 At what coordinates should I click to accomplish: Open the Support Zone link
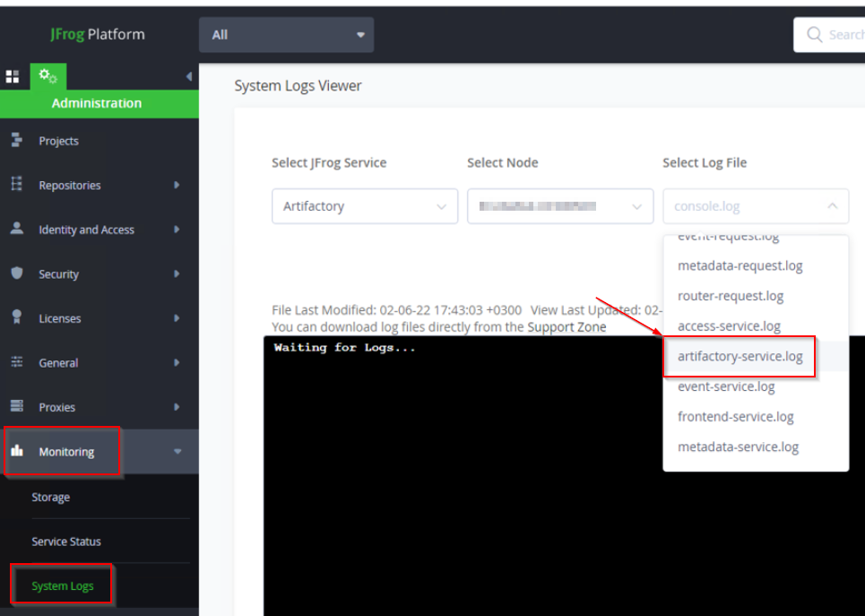point(567,327)
